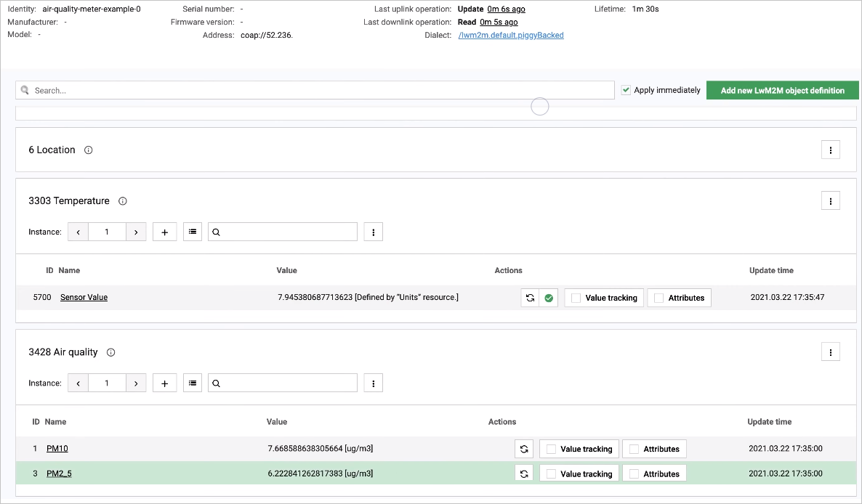Open info icon next to 3303 Temperature

pyautogui.click(x=123, y=201)
